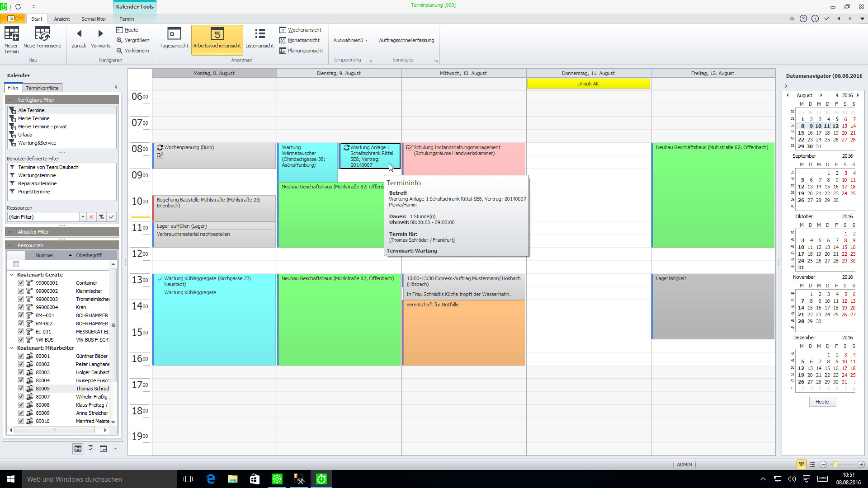Image resolution: width=868 pixels, height=488 pixels.
Task: Open the info circle icon
Action: click(x=815, y=19)
